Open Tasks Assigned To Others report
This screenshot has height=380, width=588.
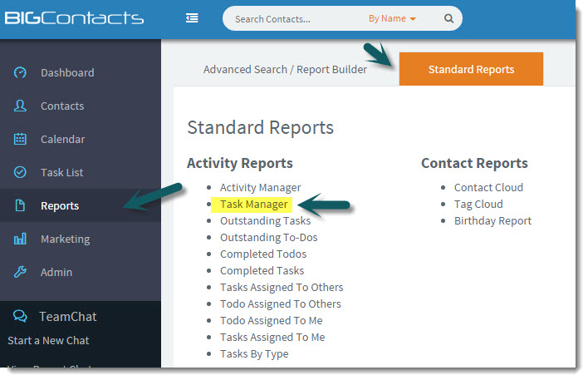pos(282,287)
